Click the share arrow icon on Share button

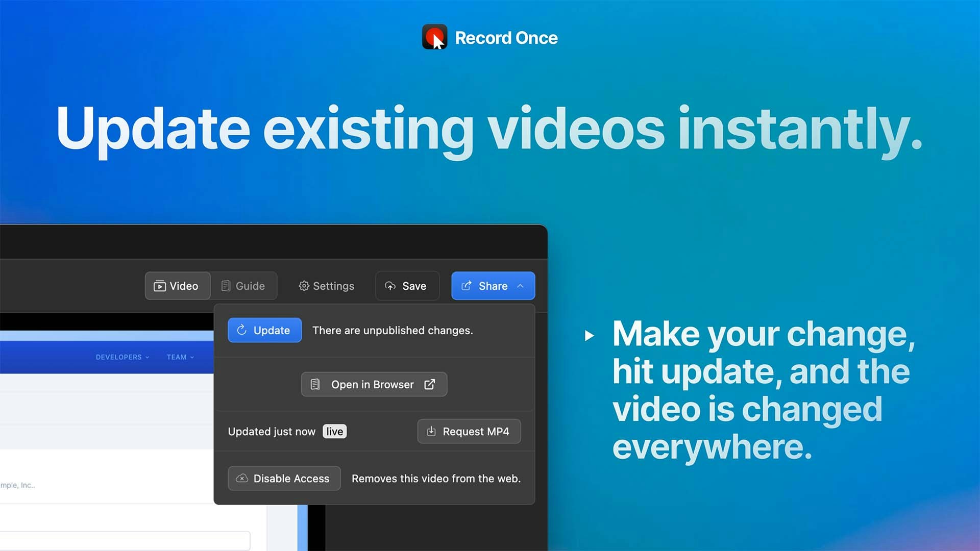pyautogui.click(x=466, y=286)
